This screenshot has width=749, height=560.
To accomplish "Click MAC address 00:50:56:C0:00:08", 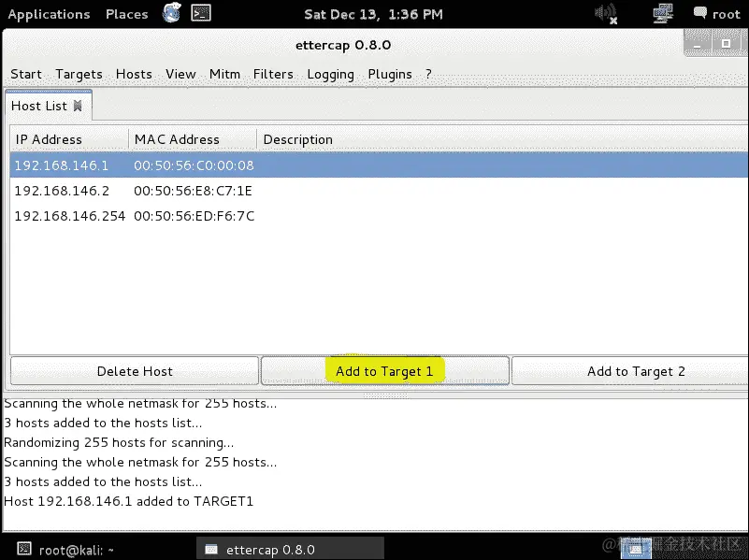I will (194, 165).
